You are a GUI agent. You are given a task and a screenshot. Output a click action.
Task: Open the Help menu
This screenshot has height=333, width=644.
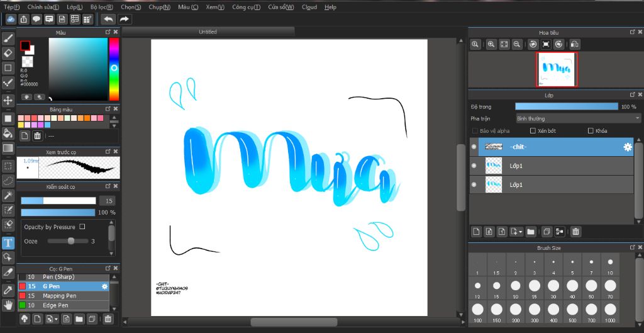pos(330,7)
